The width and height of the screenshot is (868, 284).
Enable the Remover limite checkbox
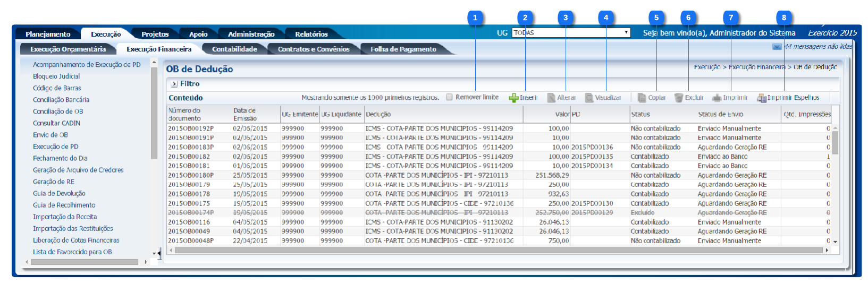pyautogui.click(x=449, y=97)
